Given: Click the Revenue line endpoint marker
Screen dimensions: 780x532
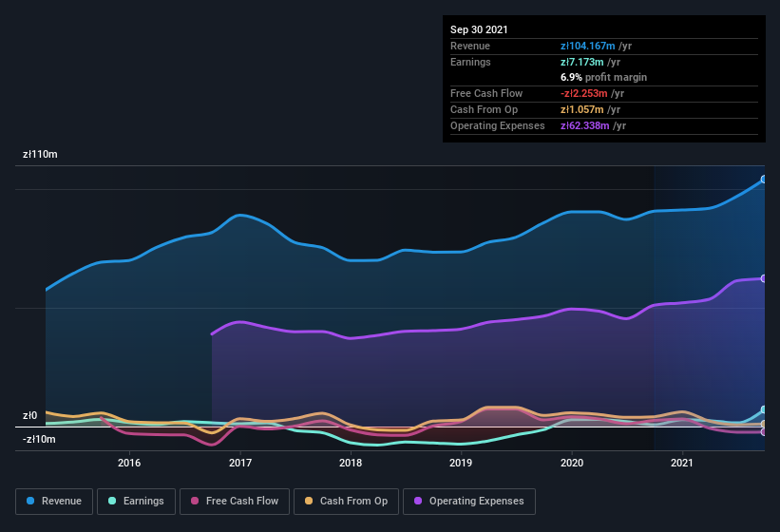Looking at the screenshot, I should pos(764,179).
